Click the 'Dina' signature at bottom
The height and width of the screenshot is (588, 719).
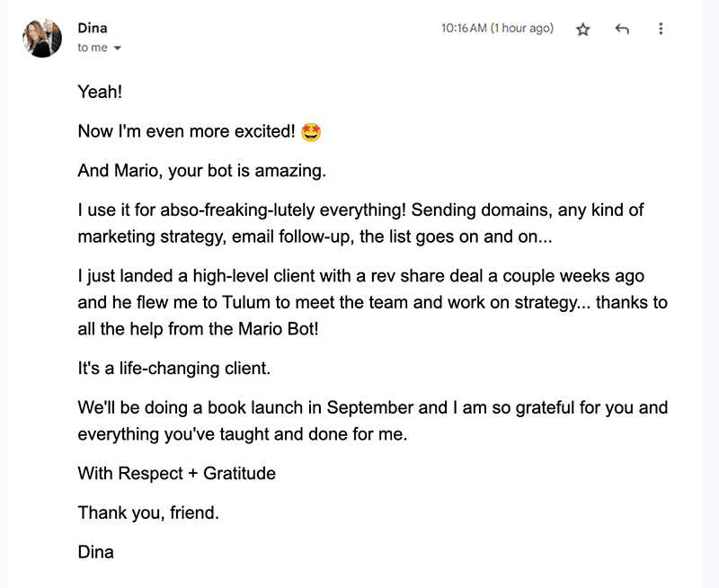pos(95,552)
